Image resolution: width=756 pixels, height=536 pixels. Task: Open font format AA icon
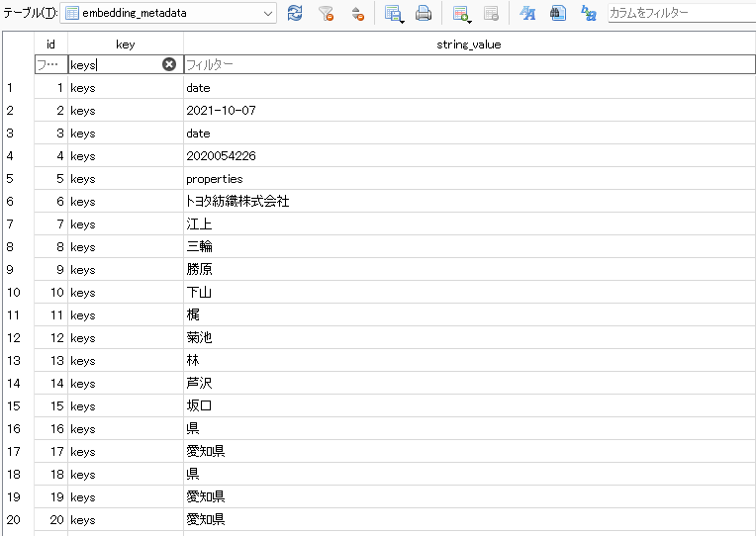(527, 13)
